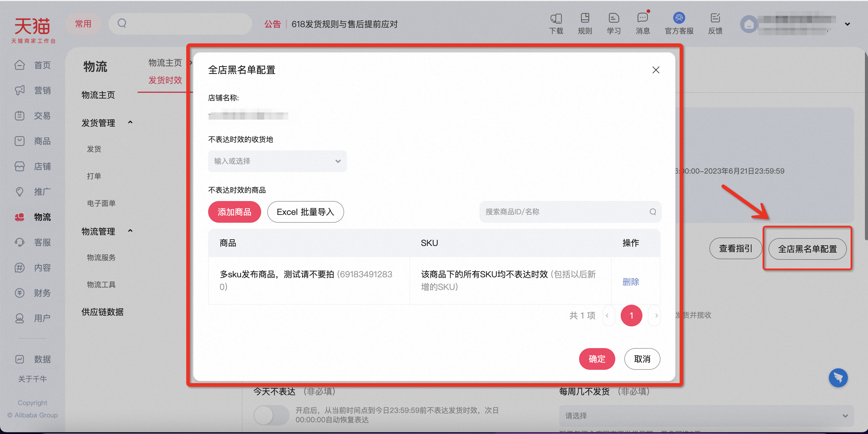This screenshot has width=868, height=434.
Task: Open 打单 submenu item
Action: coord(94,176)
